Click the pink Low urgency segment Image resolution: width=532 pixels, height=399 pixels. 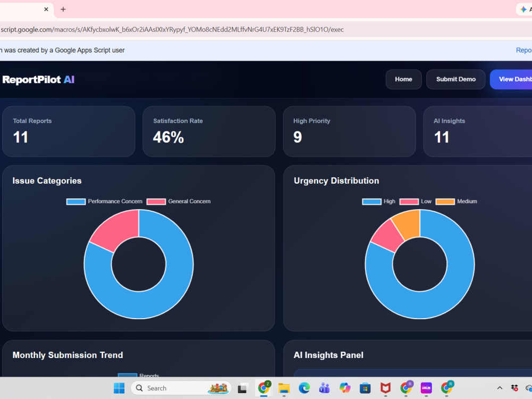(x=388, y=237)
